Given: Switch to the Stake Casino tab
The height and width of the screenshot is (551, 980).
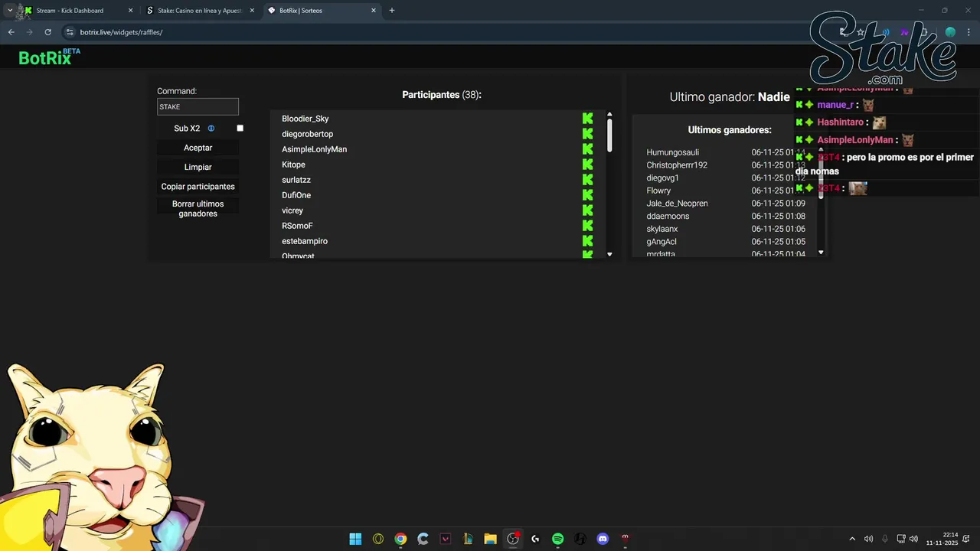Looking at the screenshot, I should [201, 11].
